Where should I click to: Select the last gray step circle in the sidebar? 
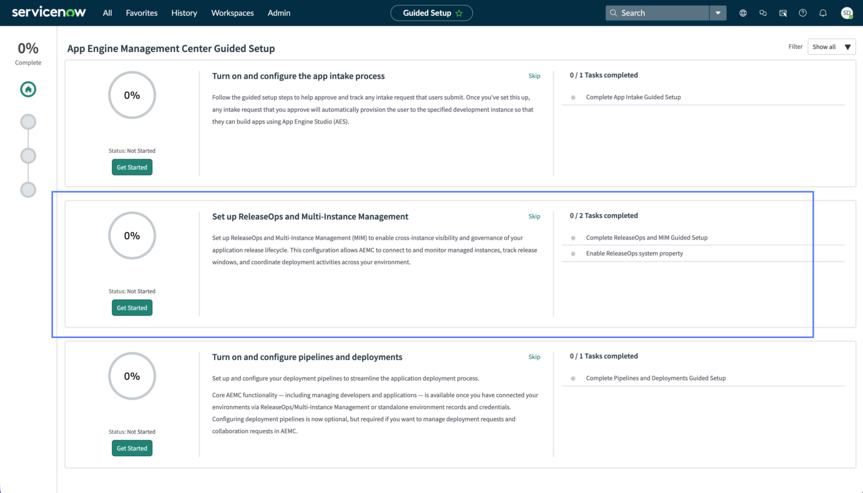[x=28, y=190]
